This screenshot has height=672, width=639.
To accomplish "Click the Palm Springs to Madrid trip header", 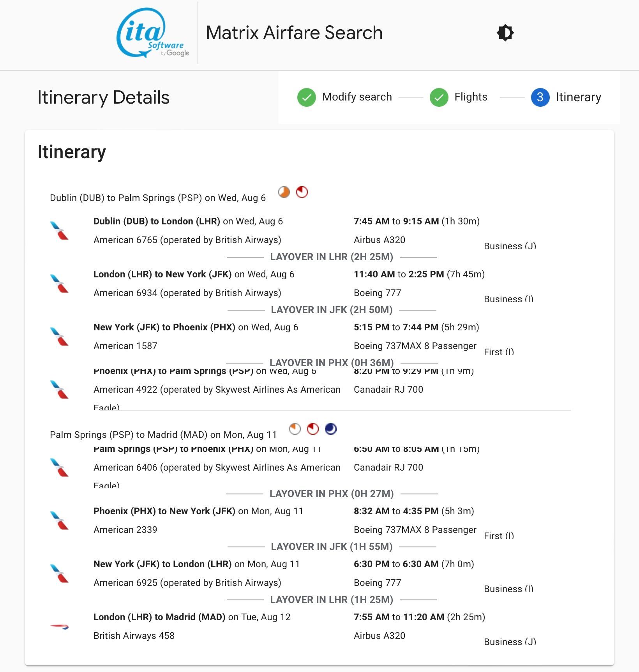I will [x=163, y=435].
